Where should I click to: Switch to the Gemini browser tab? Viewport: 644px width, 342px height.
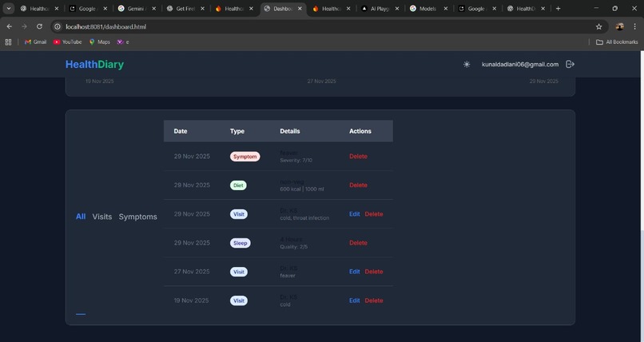(135, 9)
